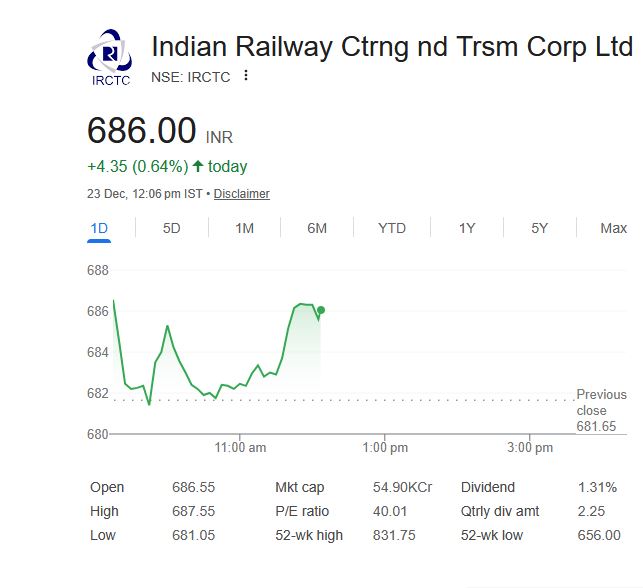Show the 1M price chart
The height and width of the screenshot is (588, 643).
[244, 228]
